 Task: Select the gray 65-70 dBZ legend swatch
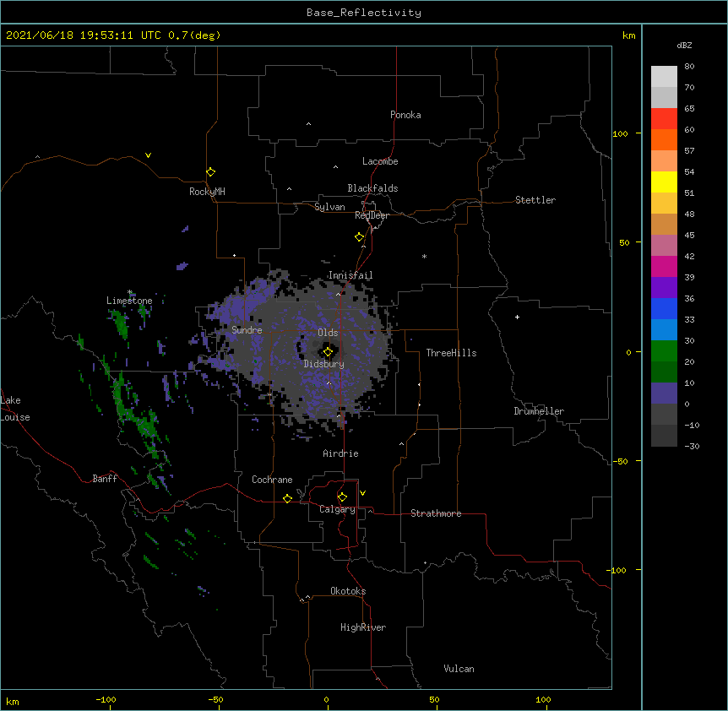tap(664, 97)
